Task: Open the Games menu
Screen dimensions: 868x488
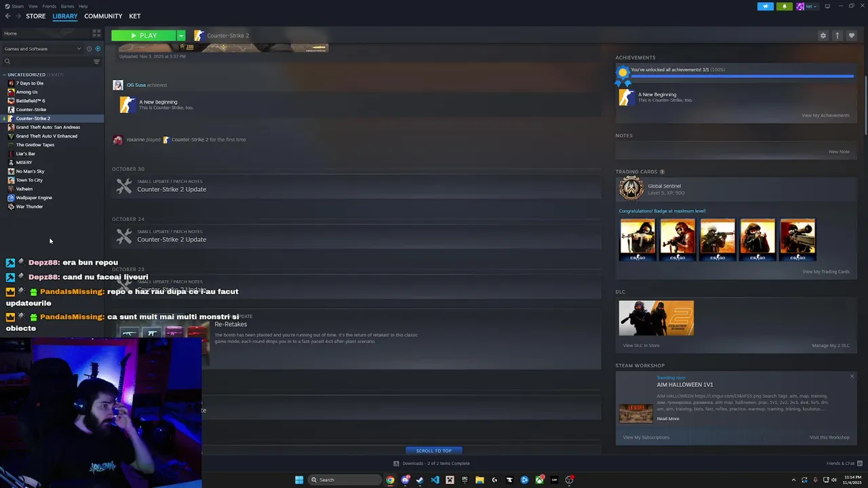Action: (67, 6)
